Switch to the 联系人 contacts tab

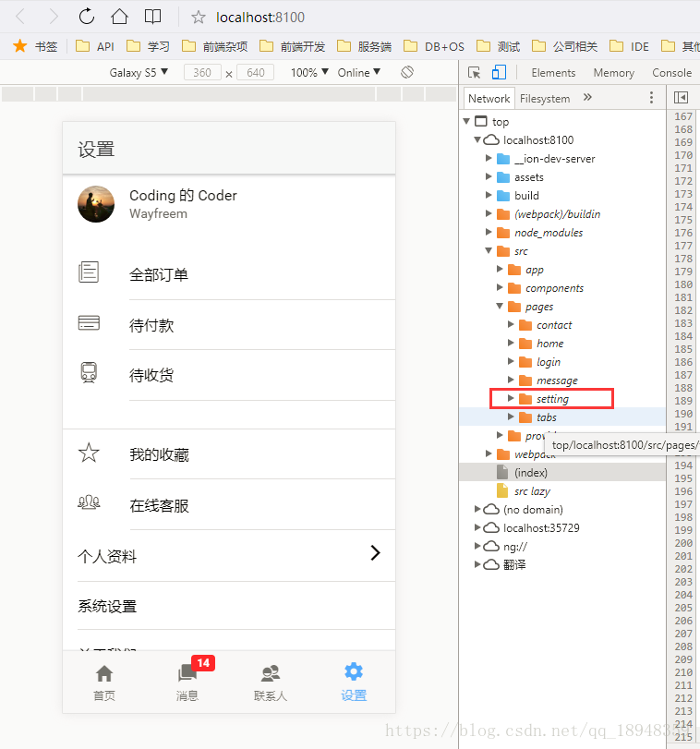click(x=271, y=683)
